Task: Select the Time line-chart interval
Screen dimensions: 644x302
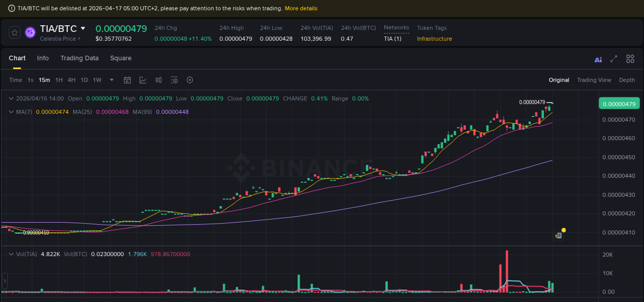Action: coord(16,80)
